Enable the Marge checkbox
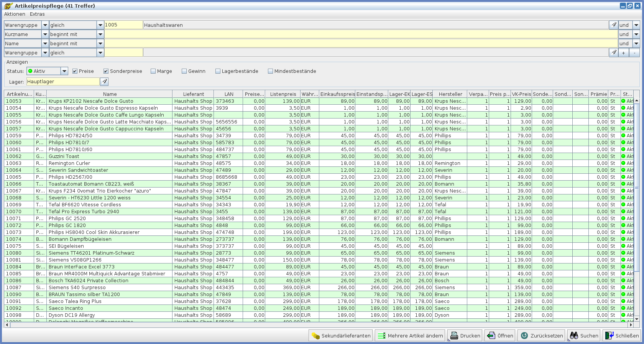The image size is (644, 344). [153, 71]
